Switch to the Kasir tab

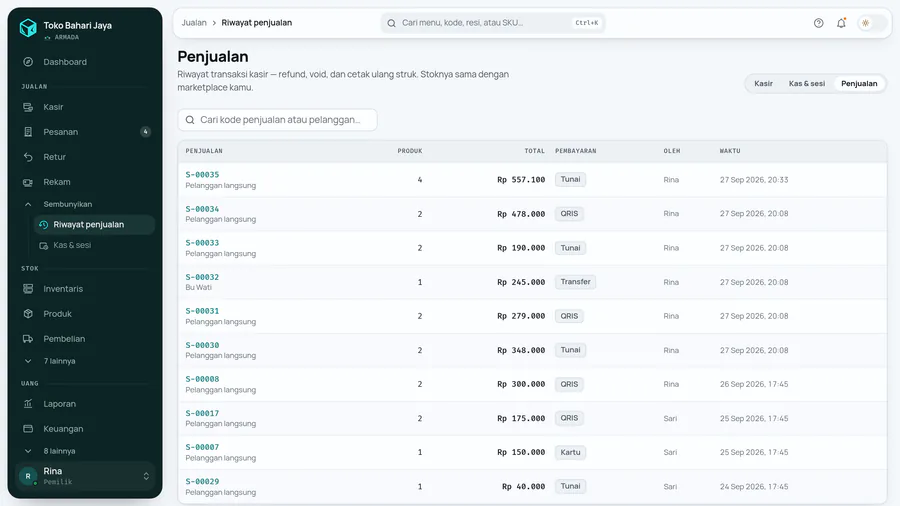click(763, 84)
